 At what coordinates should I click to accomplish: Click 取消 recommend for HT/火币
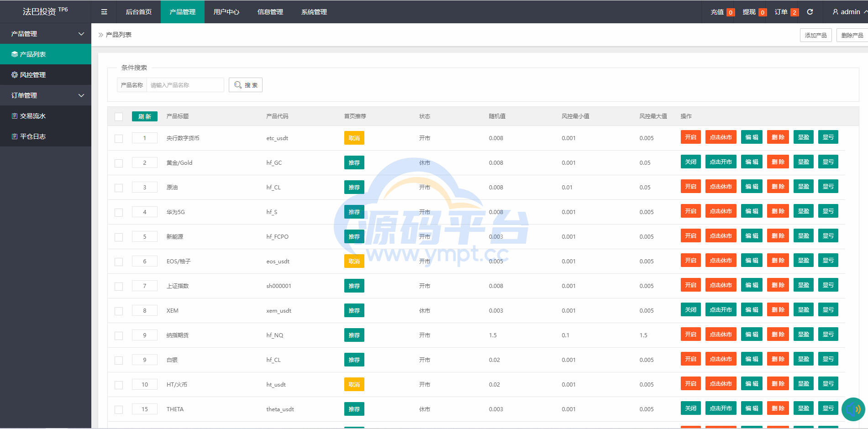click(354, 384)
